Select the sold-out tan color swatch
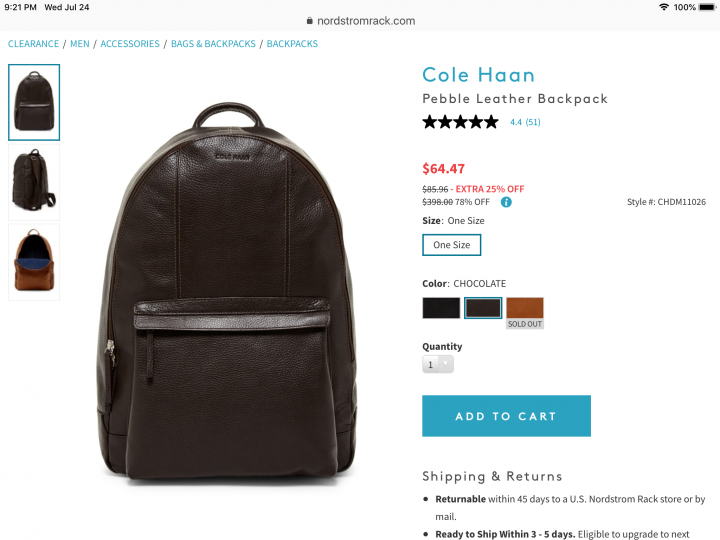 (525, 312)
